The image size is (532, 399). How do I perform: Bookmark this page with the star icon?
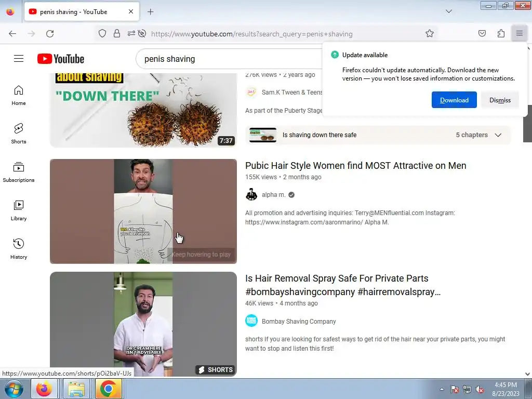(430, 33)
